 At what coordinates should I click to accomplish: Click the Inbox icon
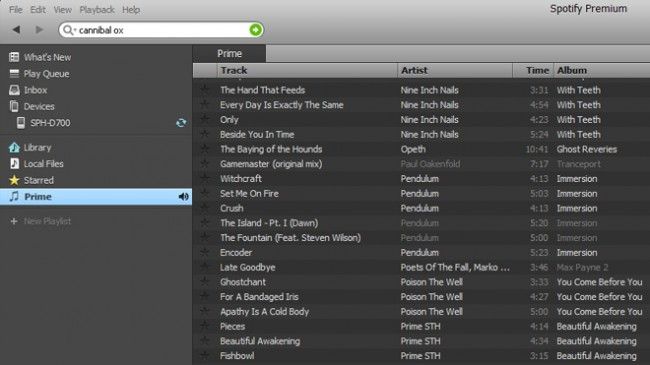tap(14, 90)
